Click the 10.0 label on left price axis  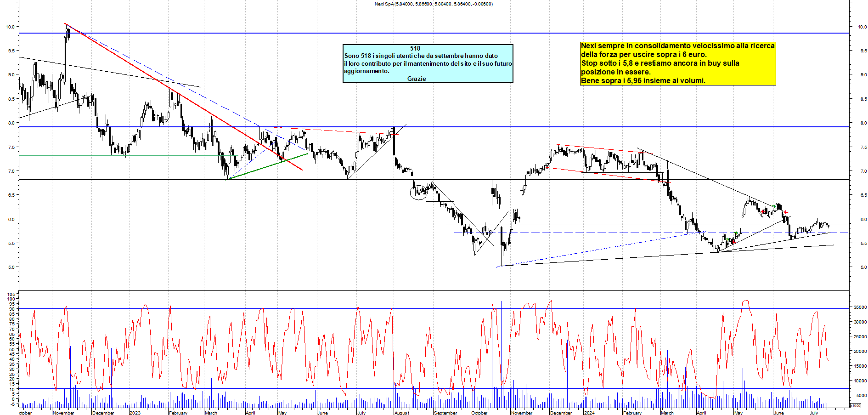click(10, 27)
